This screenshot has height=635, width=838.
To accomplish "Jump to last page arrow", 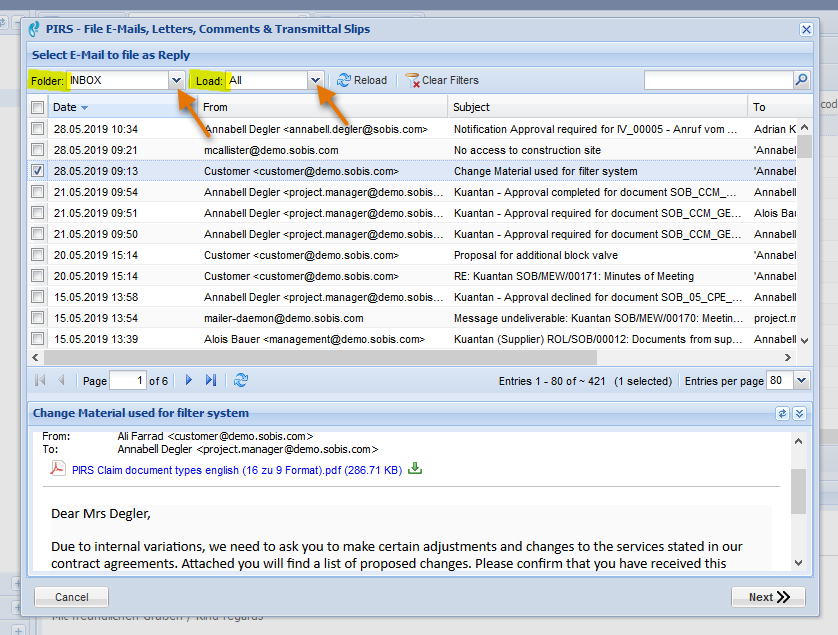I will tap(211, 380).
